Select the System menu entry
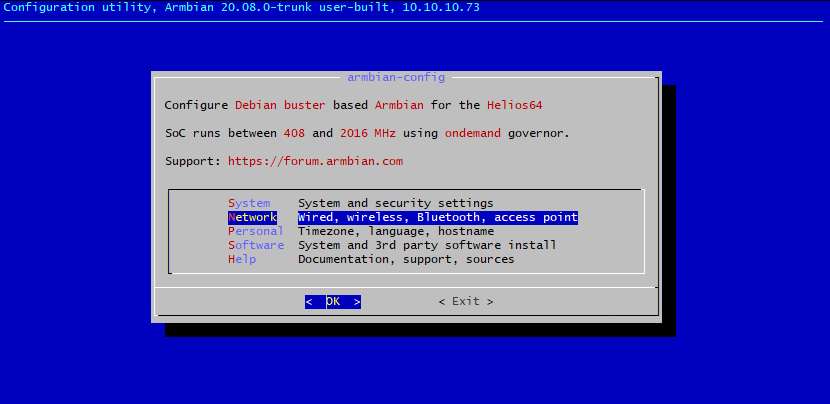The width and height of the screenshot is (830, 404). [249, 203]
